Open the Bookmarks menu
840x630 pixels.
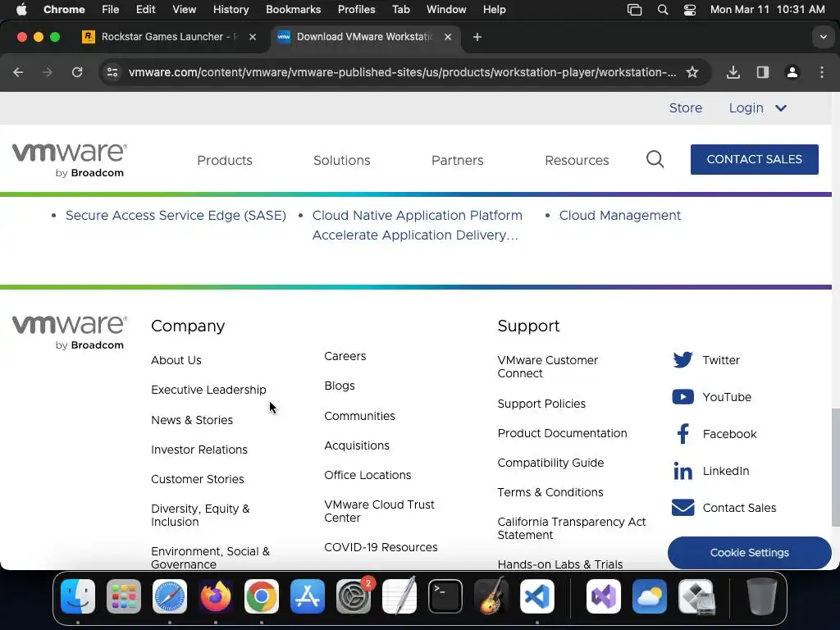pos(293,10)
